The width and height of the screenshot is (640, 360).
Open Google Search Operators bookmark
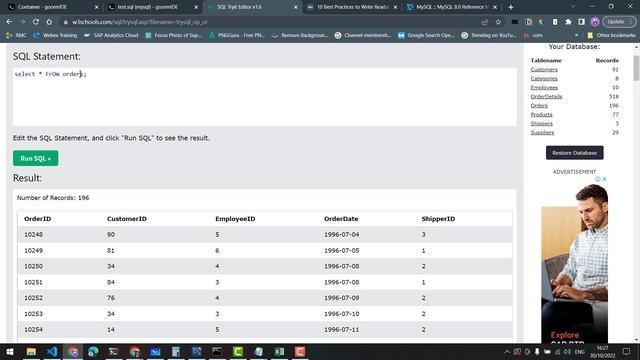[426, 36]
